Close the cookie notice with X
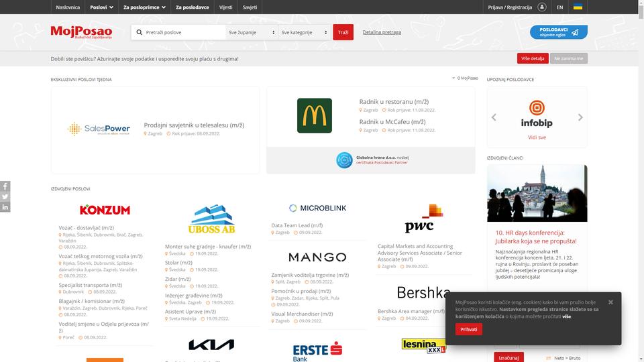644x362 pixels. point(610,302)
